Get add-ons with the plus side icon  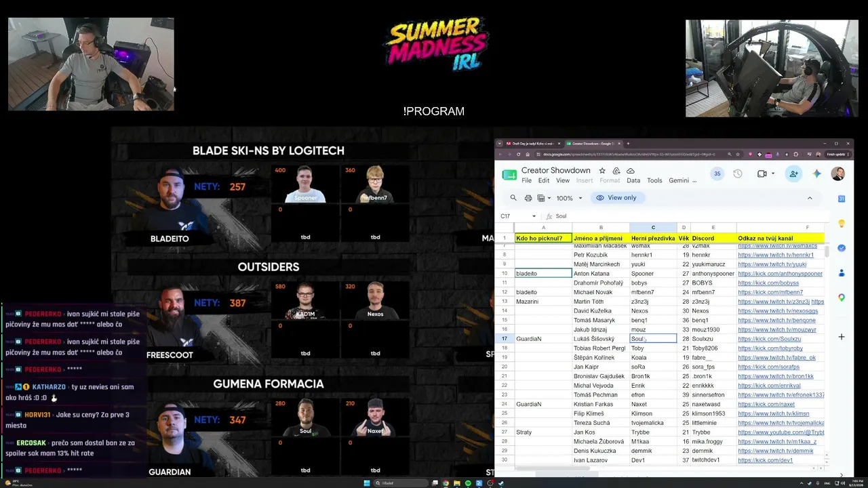pyautogui.click(x=842, y=337)
